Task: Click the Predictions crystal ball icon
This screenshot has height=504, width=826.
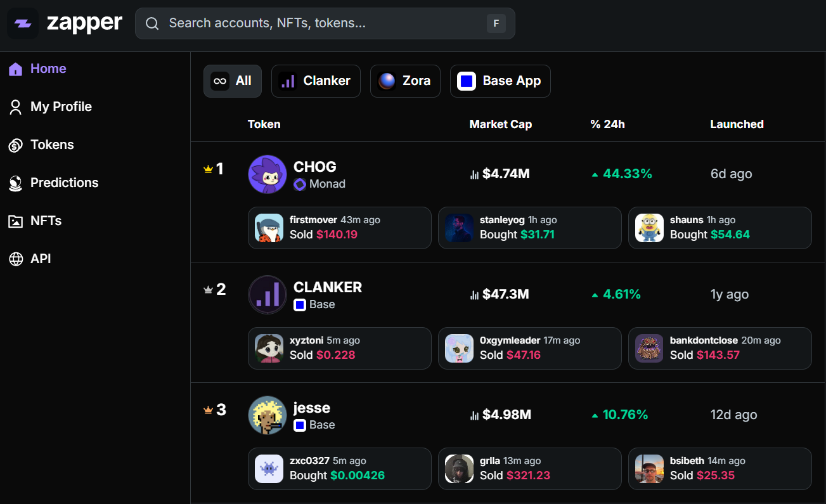Action: coord(16,183)
